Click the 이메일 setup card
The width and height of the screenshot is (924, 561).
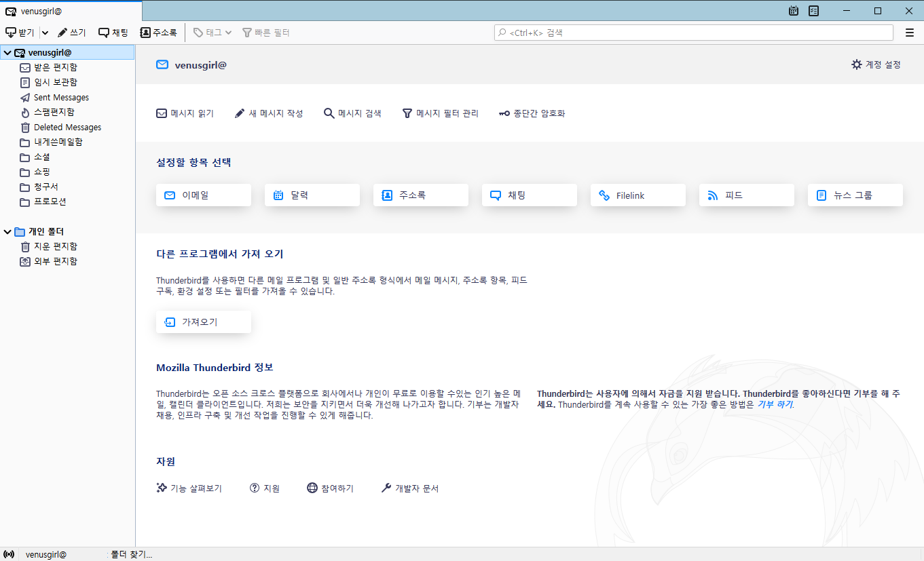point(204,195)
